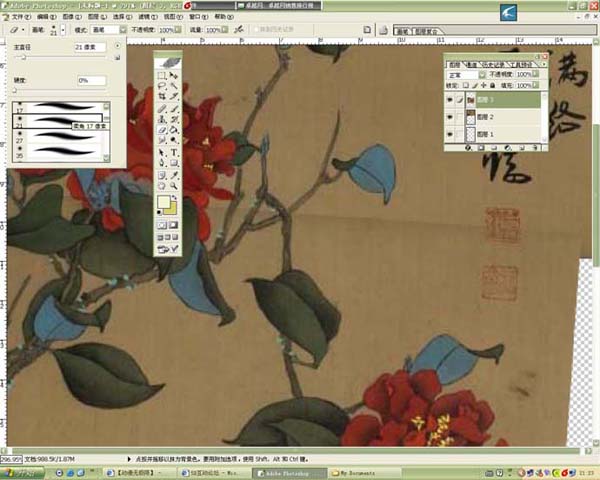Delete layer with trash icon
This screenshot has width=600, height=480.
[535, 148]
